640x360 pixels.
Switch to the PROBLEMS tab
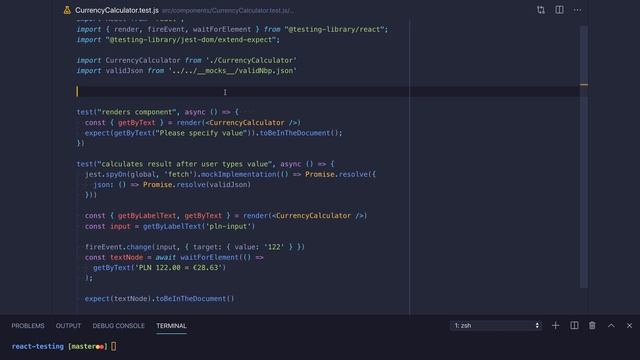click(28, 326)
